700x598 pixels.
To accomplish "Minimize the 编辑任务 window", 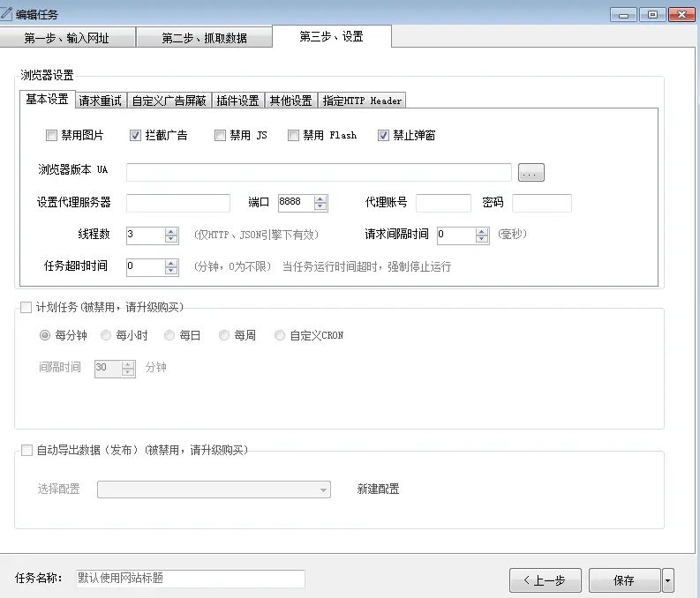I will coord(624,15).
